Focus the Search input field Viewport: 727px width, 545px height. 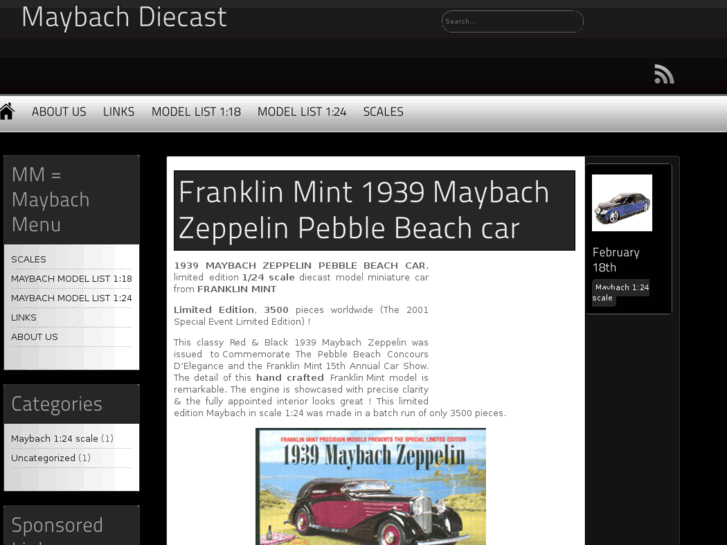512,21
